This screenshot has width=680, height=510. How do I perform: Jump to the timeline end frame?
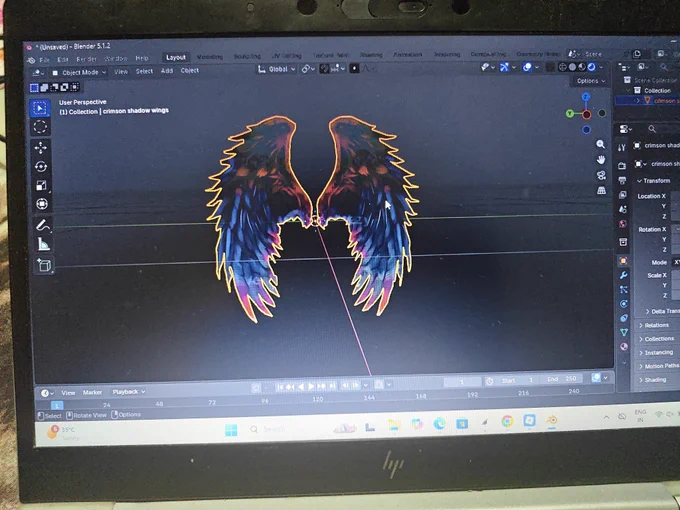pyautogui.click(x=332, y=386)
